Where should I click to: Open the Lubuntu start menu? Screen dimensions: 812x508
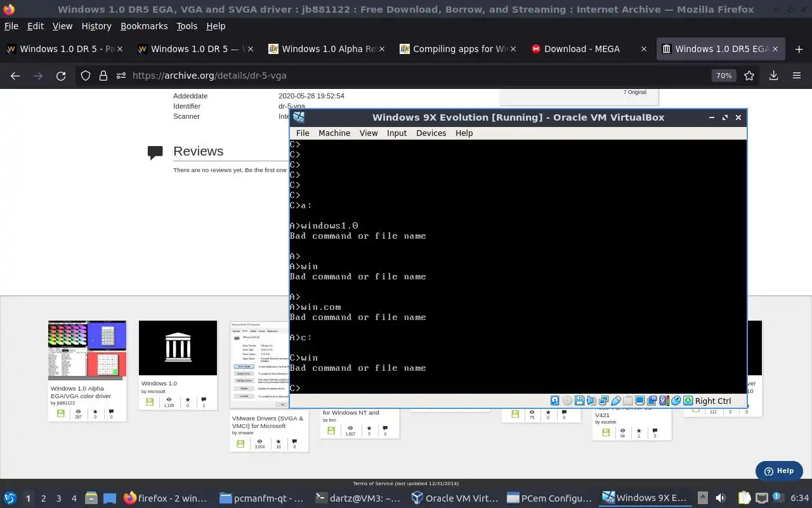coord(10,498)
